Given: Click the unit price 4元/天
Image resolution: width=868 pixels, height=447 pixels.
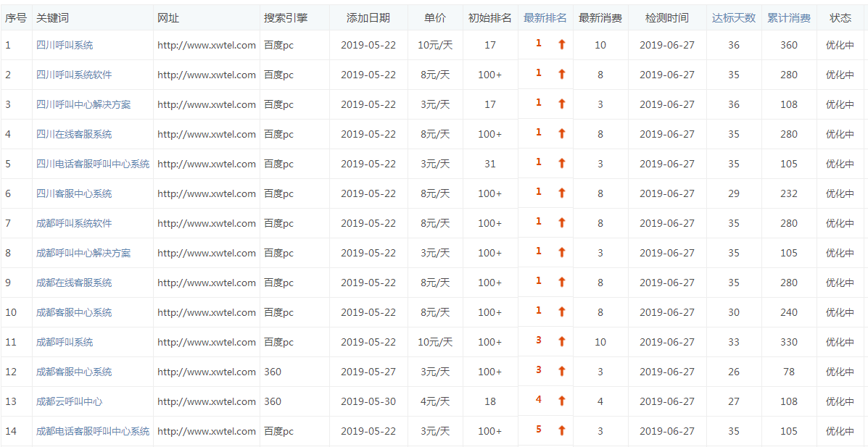Looking at the screenshot, I should click(x=434, y=401).
